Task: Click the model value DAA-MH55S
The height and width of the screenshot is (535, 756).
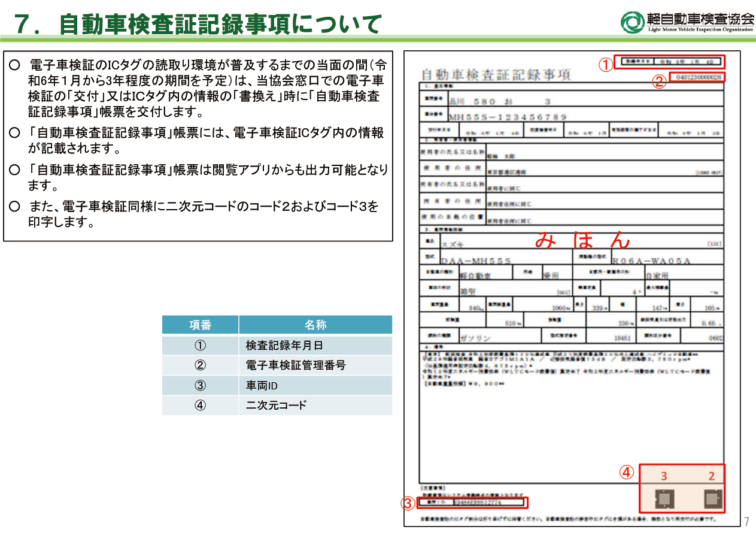Action: [476, 261]
